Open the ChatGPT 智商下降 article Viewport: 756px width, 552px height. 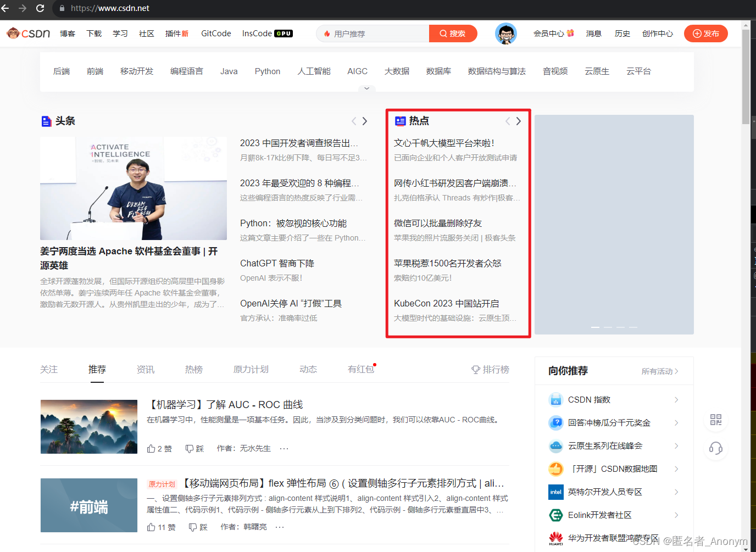pyautogui.click(x=277, y=264)
